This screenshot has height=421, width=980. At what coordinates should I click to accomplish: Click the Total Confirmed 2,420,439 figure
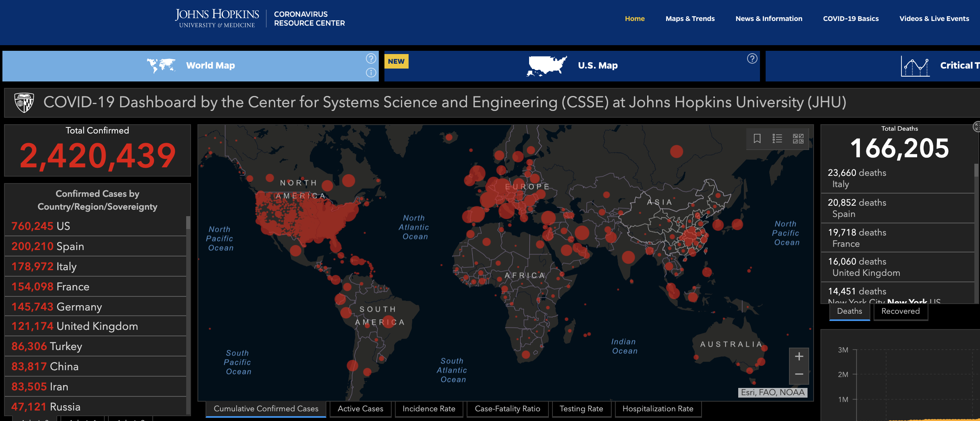(98, 156)
